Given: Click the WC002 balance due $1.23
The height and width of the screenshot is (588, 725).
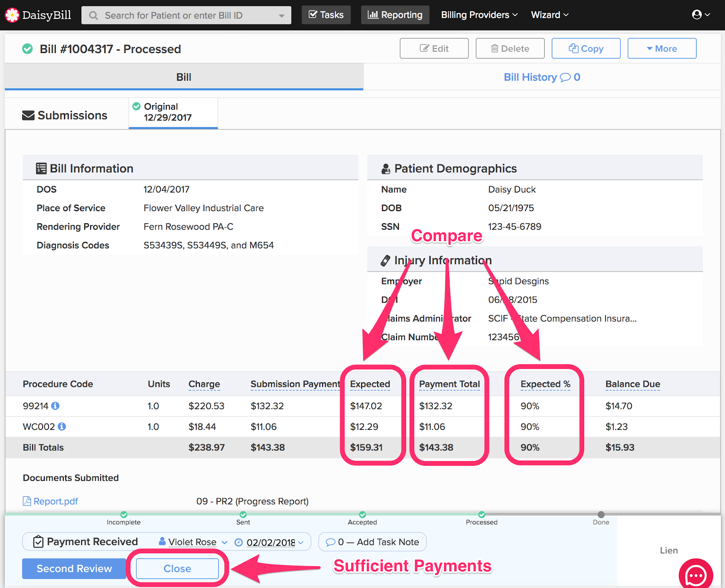Looking at the screenshot, I should point(617,427).
